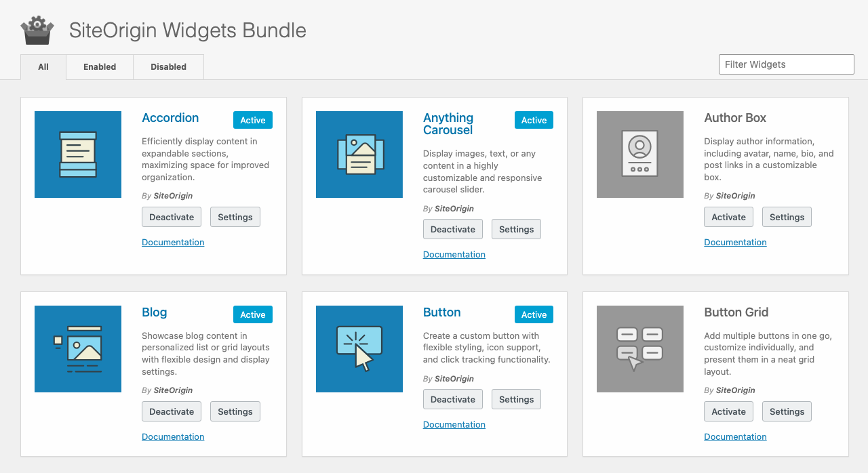Open the Blog Documentation link

pyautogui.click(x=173, y=436)
